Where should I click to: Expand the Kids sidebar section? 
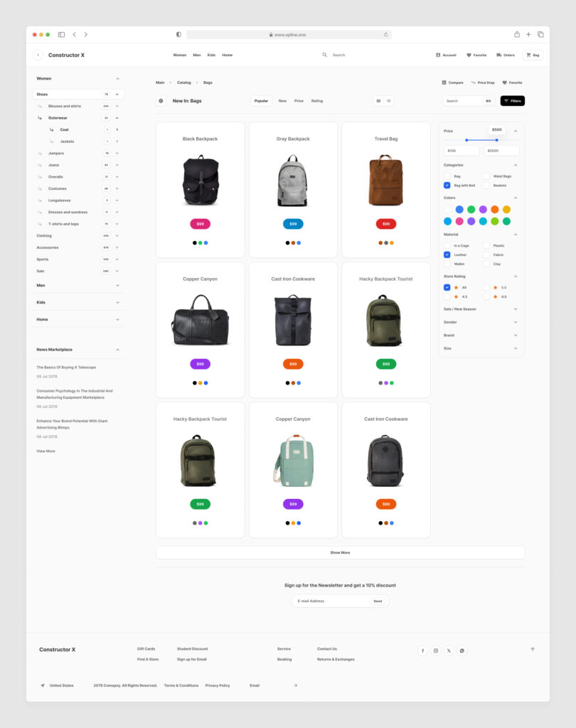point(117,302)
